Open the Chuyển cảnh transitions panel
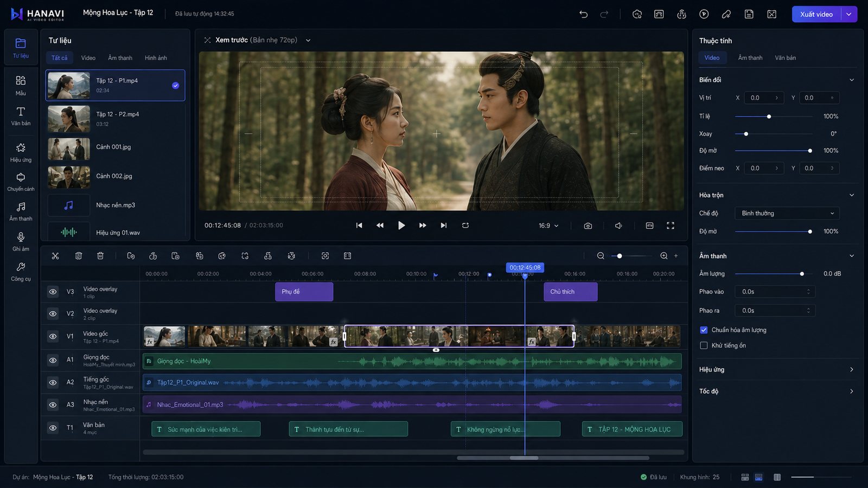Viewport: 868px width, 488px height. click(21, 182)
